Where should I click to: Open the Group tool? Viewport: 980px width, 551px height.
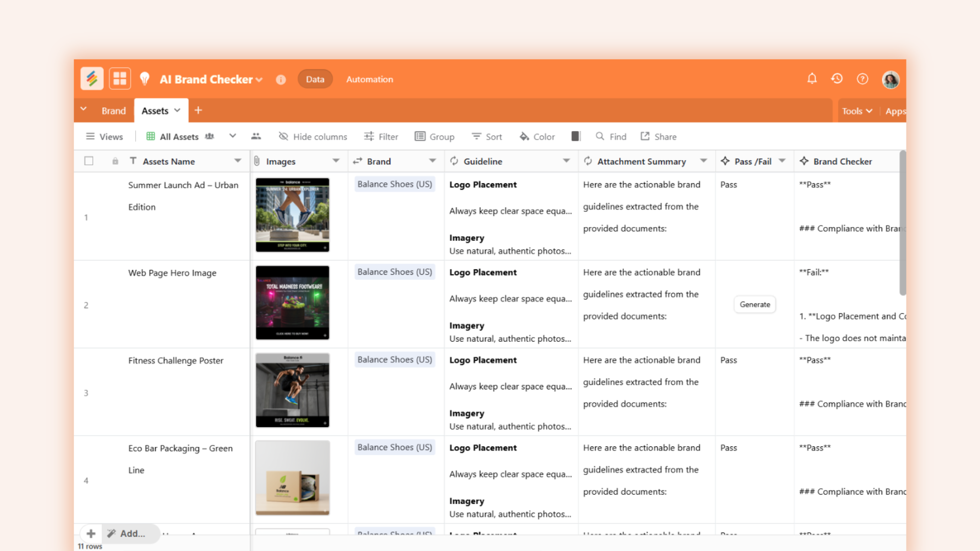click(x=434, y=136)
